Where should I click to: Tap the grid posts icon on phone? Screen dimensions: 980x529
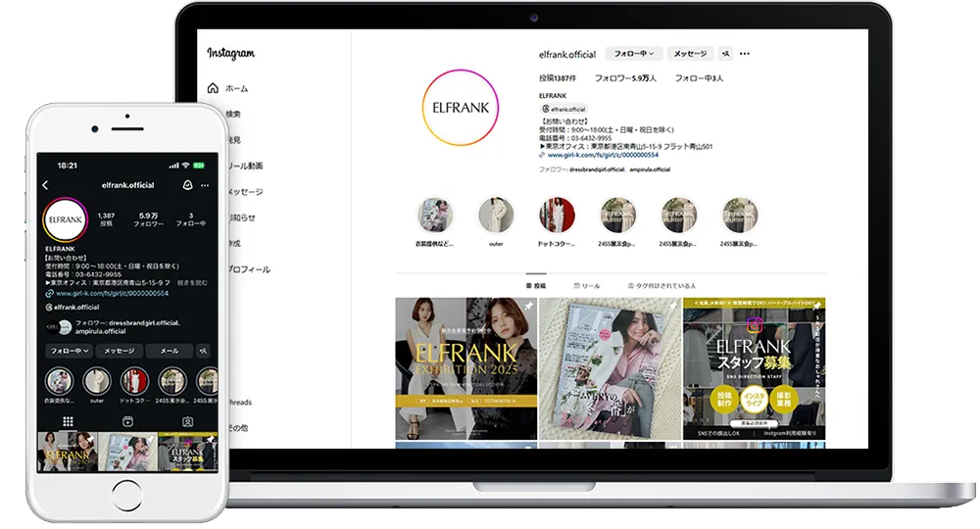[x=68, y=421]
